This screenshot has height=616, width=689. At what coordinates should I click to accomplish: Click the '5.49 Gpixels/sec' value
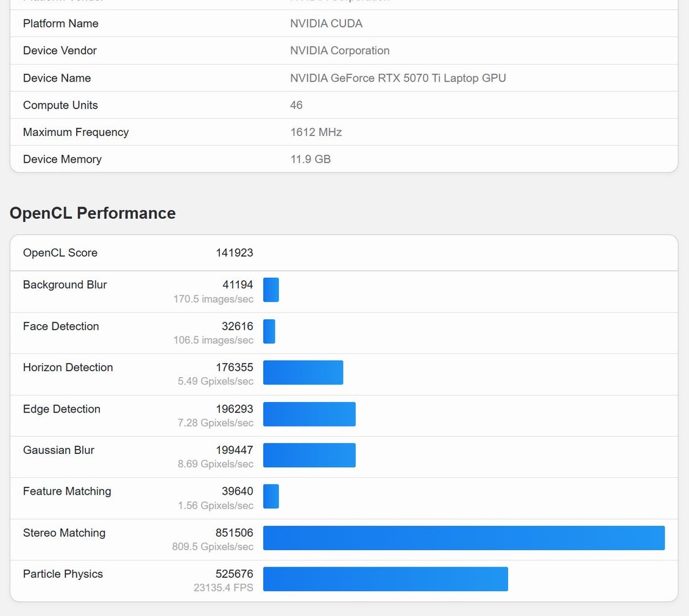pos(215,381)
